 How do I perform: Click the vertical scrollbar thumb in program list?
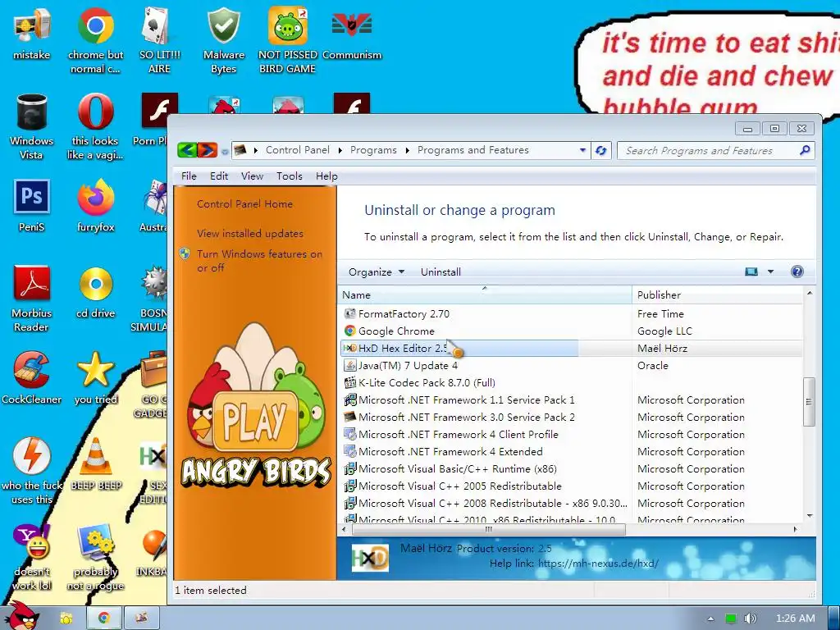tap(809, 402)
